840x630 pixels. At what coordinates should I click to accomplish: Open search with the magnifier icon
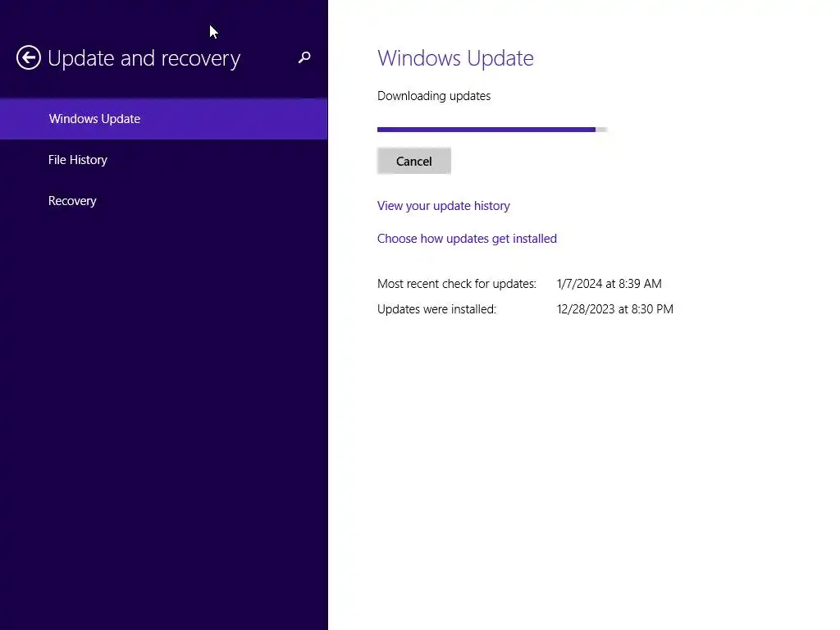click(304, 57)
